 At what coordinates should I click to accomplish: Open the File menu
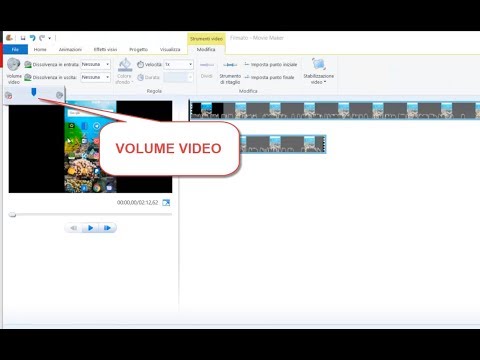point(15,49)
